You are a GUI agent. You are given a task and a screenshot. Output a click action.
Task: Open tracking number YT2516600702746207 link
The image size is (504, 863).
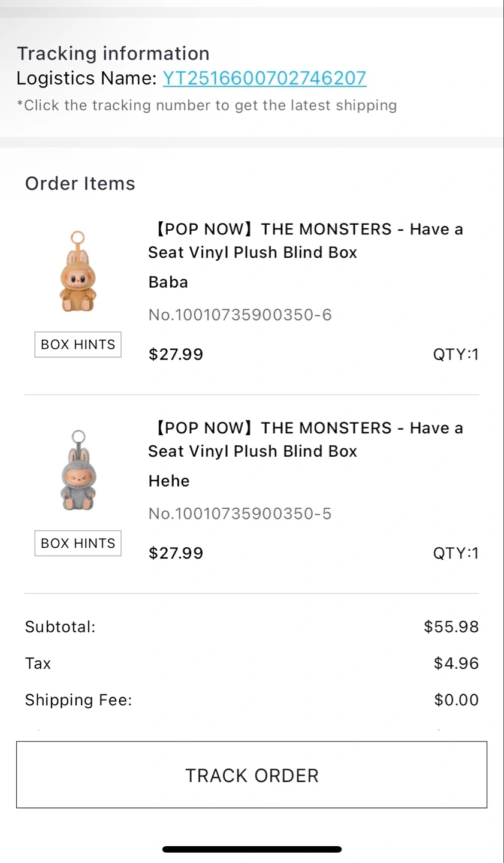point(264,78)
